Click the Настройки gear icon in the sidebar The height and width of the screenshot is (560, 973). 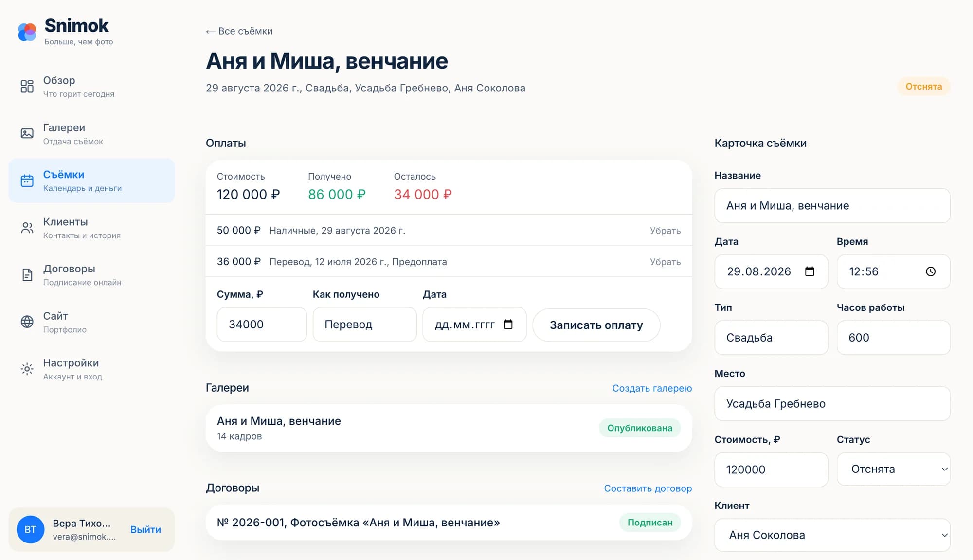[x=27, y=369]
